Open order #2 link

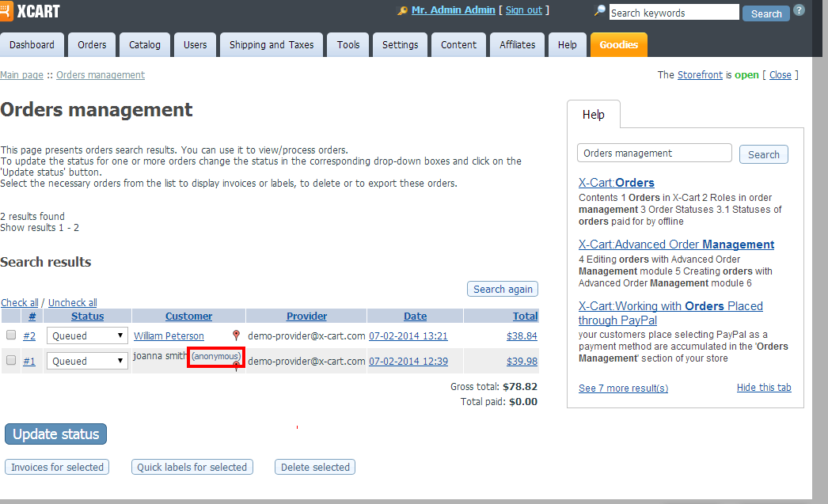pos(29,336)
